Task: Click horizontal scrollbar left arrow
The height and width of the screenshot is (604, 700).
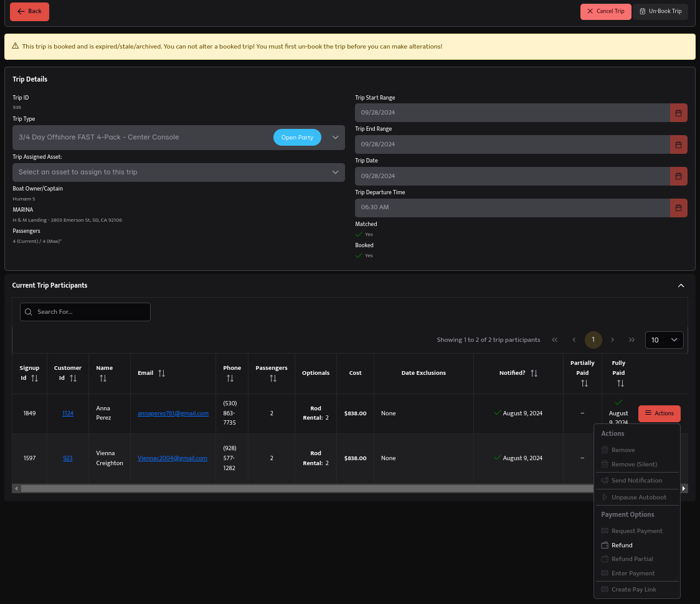Action: 17,489
